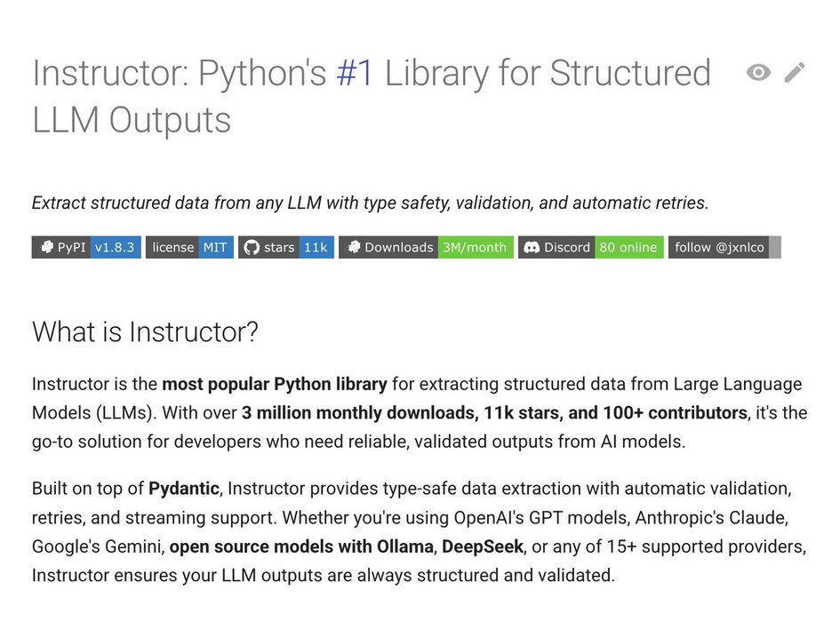Viewport: 840px width, 622px height.
Task: Click the 80 online Discord count
Action: (628, 248)
